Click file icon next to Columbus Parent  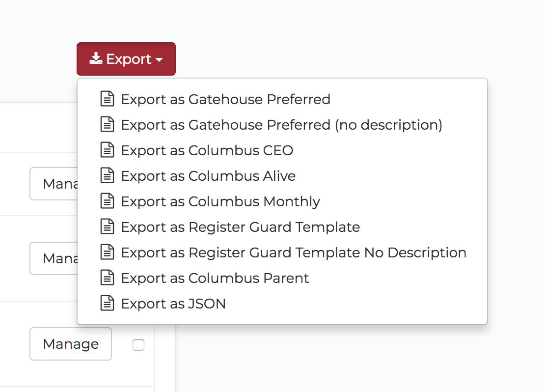click(x=107, y=278)
